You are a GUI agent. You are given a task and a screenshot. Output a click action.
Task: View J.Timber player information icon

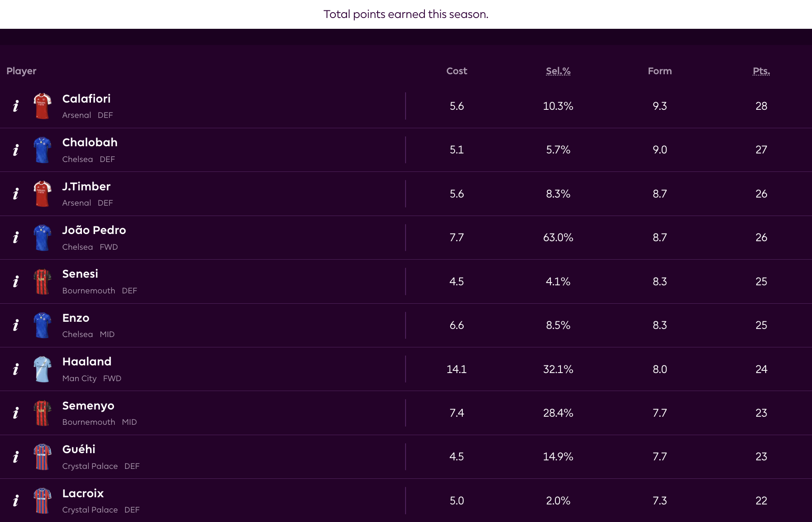16,194
